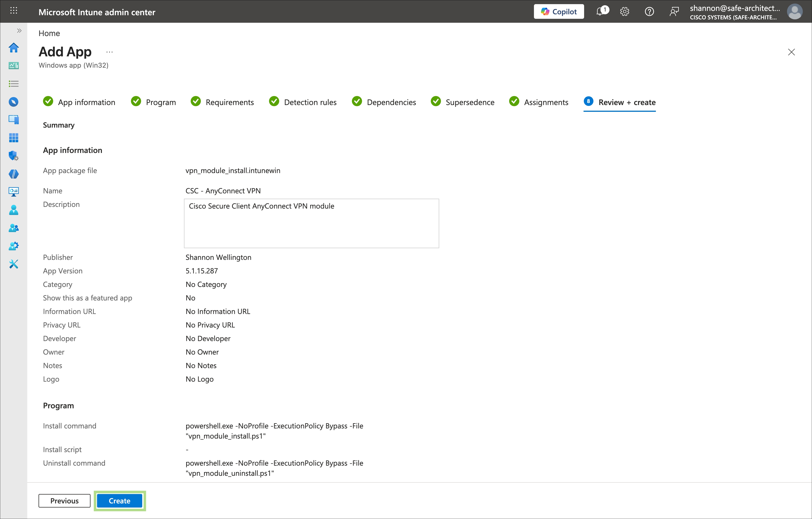Select the install command powershell text
This screenshot has width=812, height=519.
[x=274, y=431]
